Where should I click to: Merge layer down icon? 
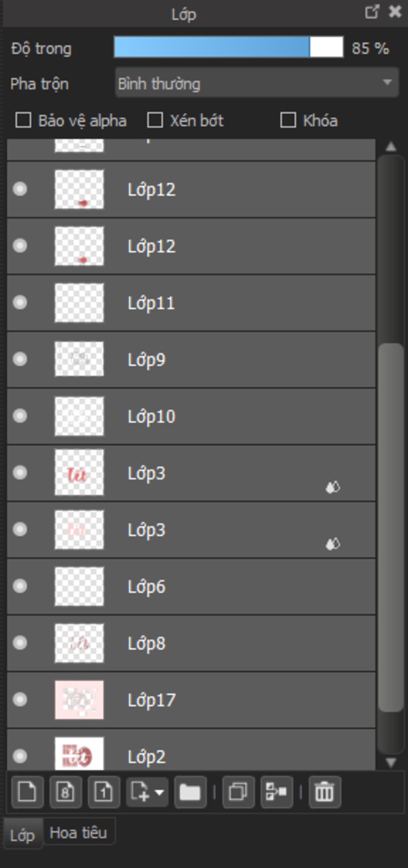(277, 792)
